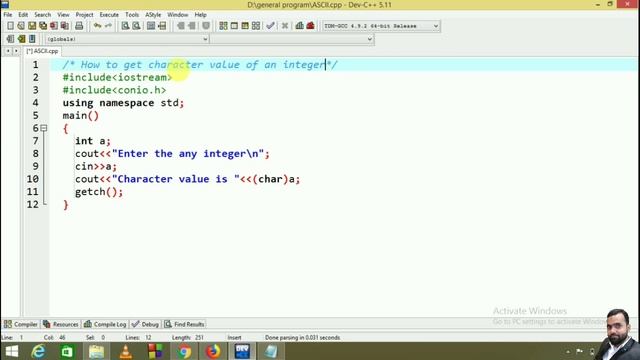This screenshot has height=360, width=640.
Task: Open the empty function list dropdown
Action: [369, 39]
